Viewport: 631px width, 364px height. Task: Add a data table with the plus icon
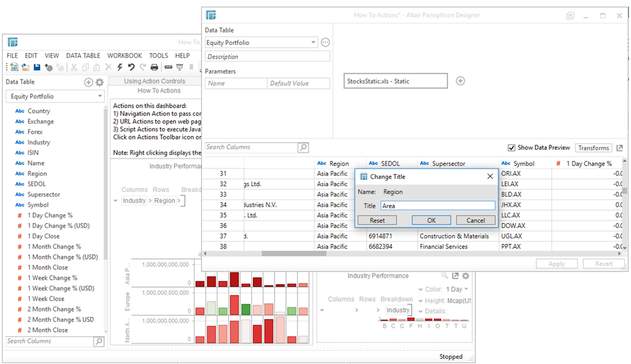tap(88, 82)
